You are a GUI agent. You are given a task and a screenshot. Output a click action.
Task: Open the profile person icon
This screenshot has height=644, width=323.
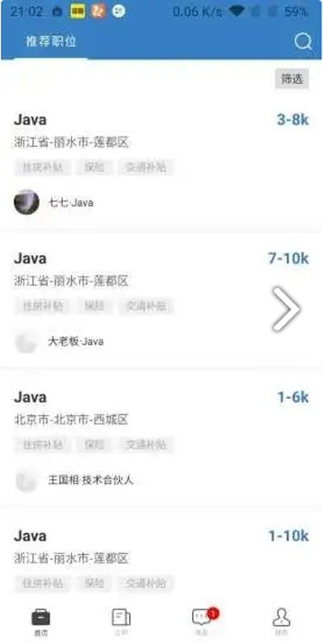click(x=282, y=617)
